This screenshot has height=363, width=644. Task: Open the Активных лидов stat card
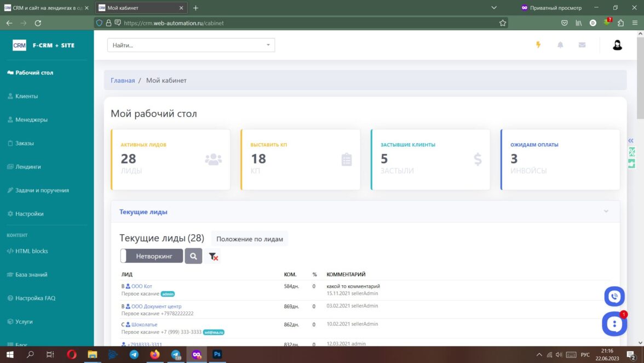170,160
